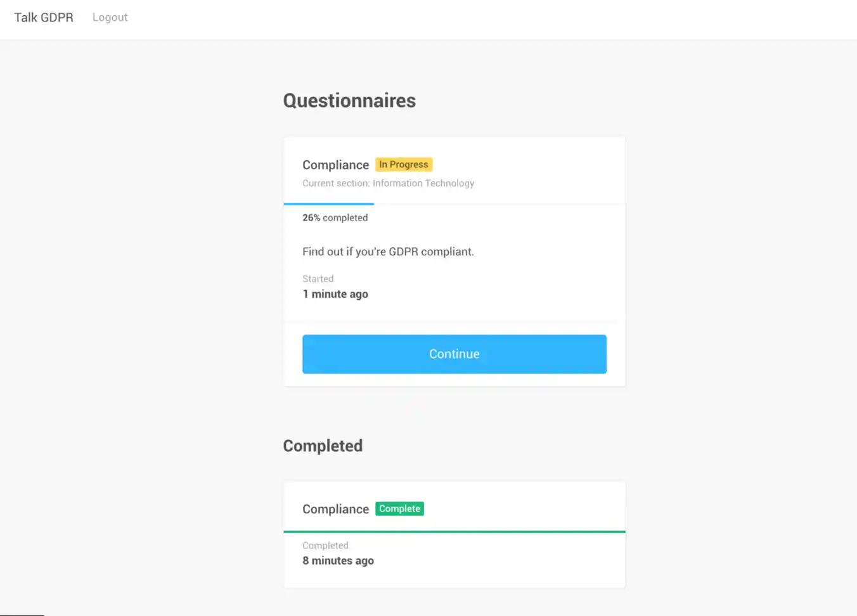This screenshot has width=857, height=616.
Task: Click the Completed label above 8 minutes ago
Action: [325, 546]
